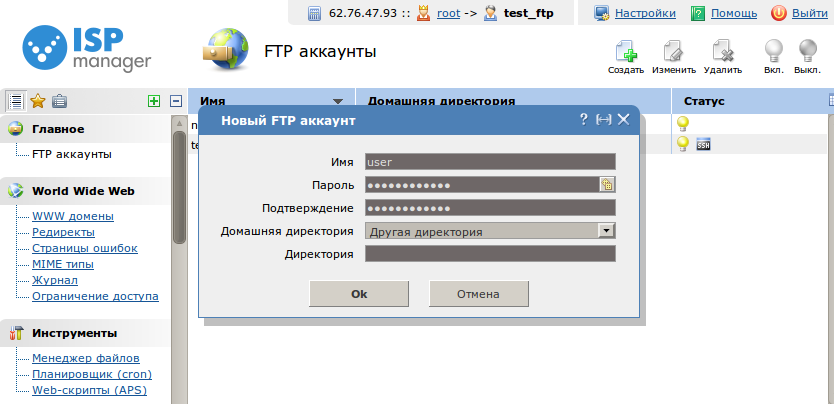Sort by the Имя column arrow
Image resolution: width=834 pixels, height=404 pixels.
[338, 101]
